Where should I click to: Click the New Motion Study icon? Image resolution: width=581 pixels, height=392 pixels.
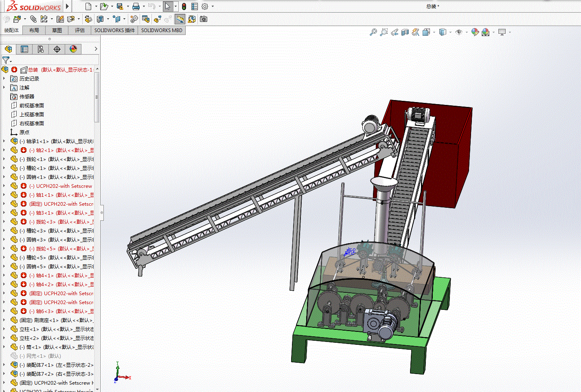point(134,19)
